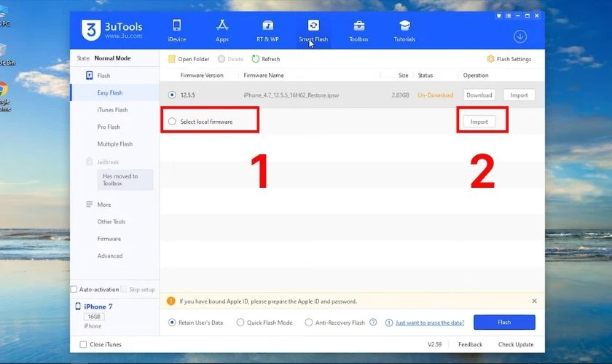Click the blue Flash button
Viewport: 612px width, 364px height.
pyautogui.click(x=504, y=322)
